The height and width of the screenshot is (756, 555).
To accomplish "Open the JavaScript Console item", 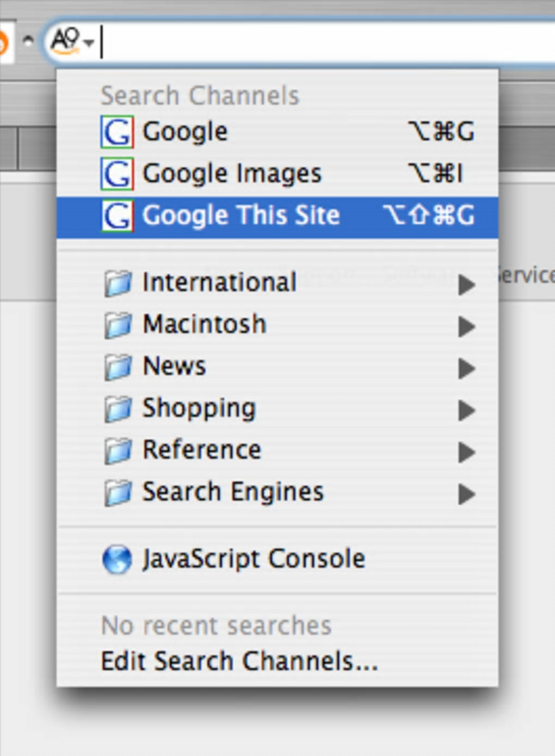I will pos(254,559).
